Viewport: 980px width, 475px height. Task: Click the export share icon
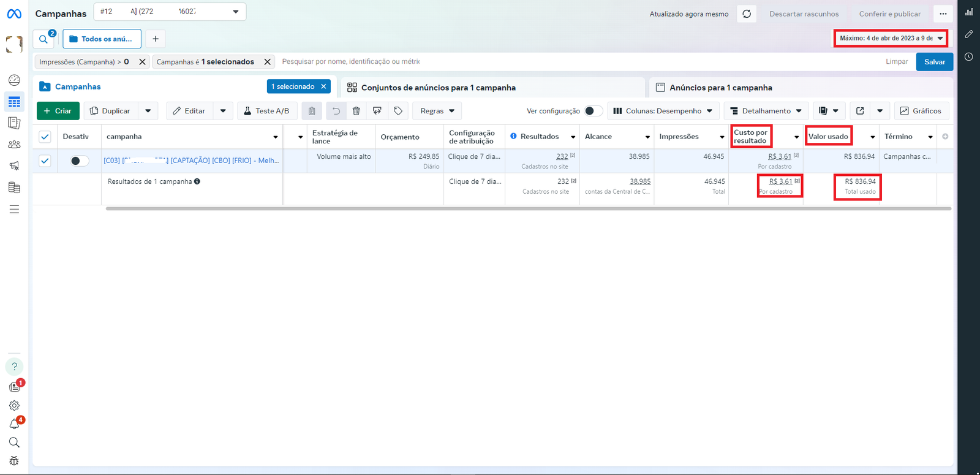tap(860, 111)
